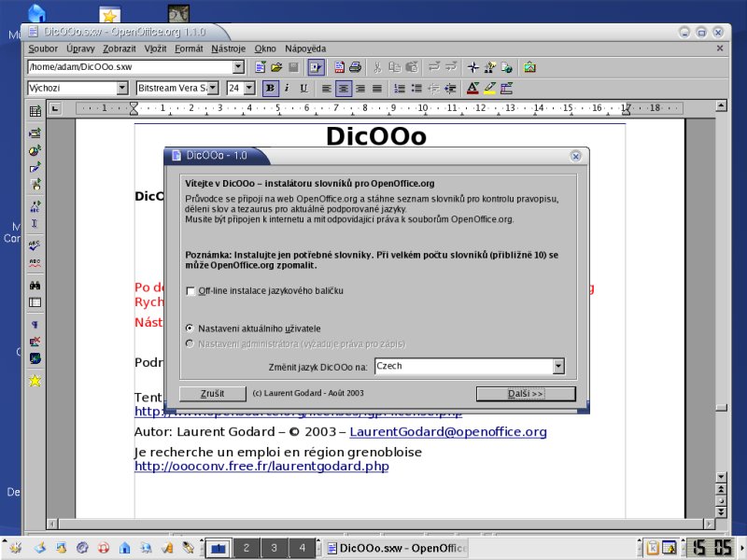Screen dimensions: 747x560
Task: Open the Nápověda menu
Action: 305,49
